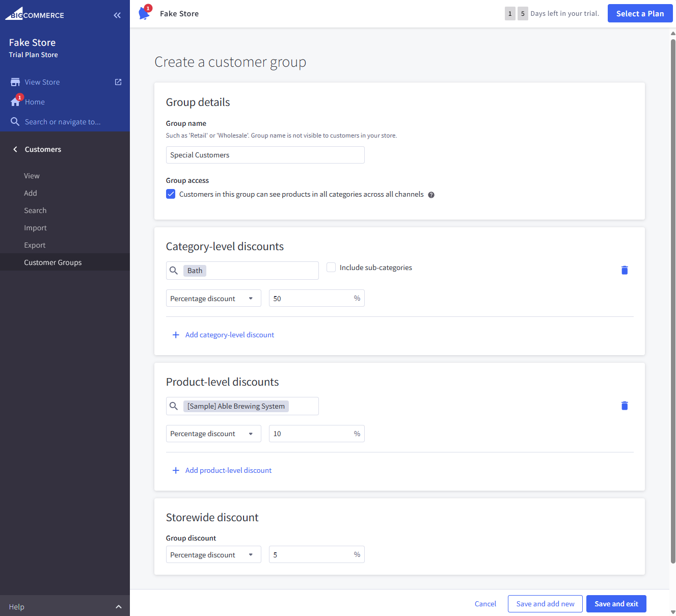Click the group access help icon
Image resolution: width=676 pixels, height=616 pixels.
point(431,195)
